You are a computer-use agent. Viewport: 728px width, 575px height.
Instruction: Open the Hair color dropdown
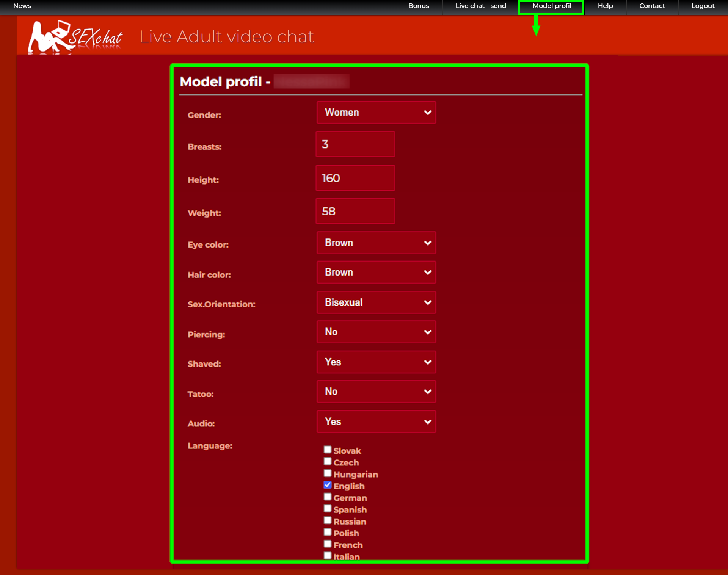tap(376, 273)
